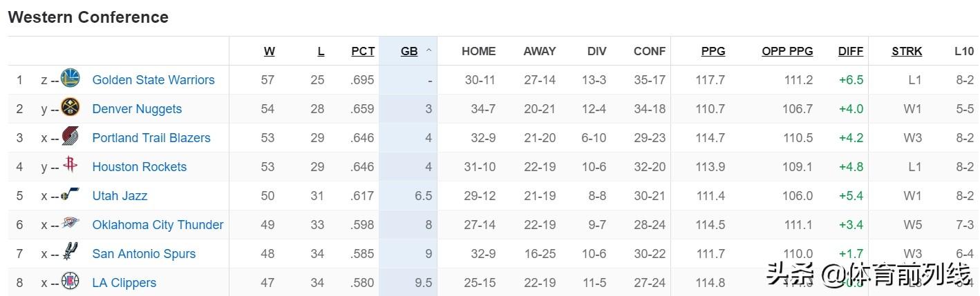
Task: Click the LA Clippers logo icon
Action: [70, 282]
